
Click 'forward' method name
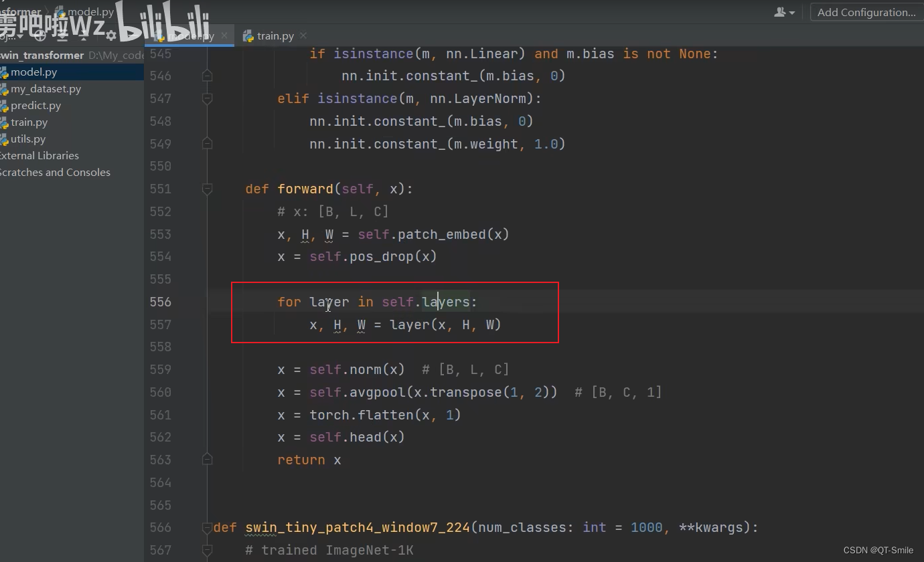(305, 189)
